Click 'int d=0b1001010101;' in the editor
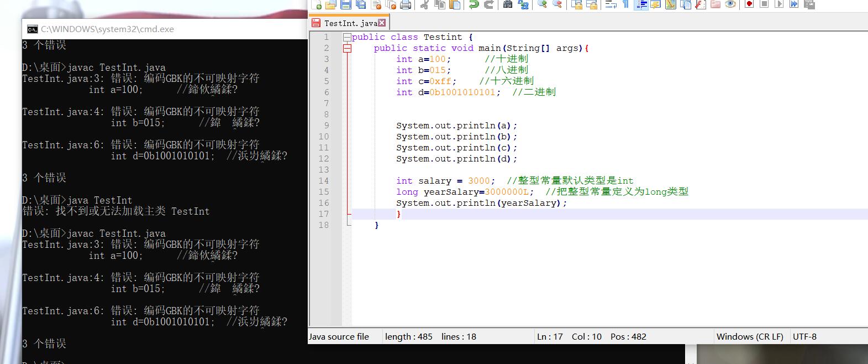Screen dimensions: 868x364 [449, 92]
